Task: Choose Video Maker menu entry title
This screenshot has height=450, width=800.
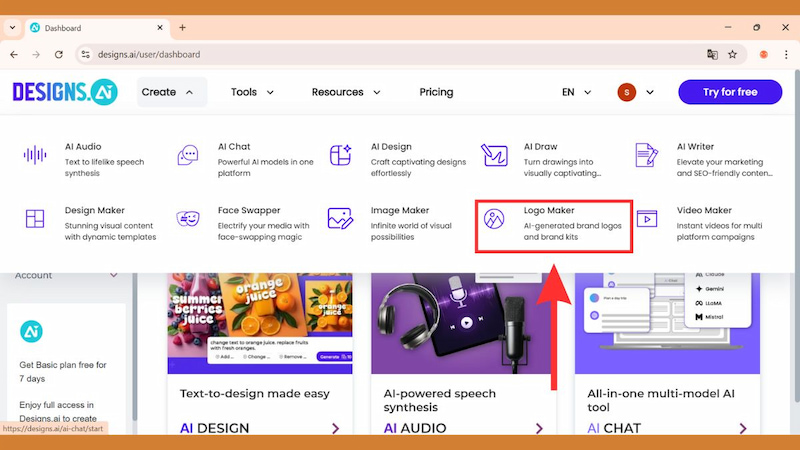Action: (704, 210)
